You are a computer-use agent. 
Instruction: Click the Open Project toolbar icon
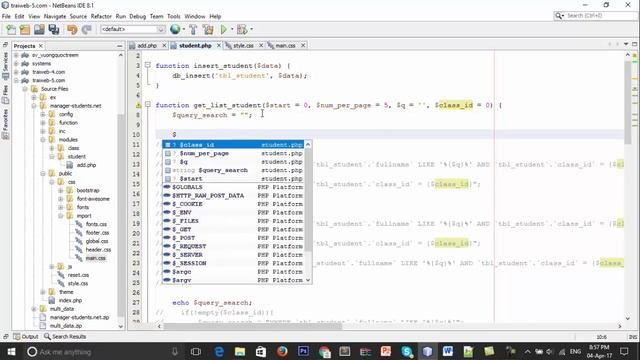[39, 29]
